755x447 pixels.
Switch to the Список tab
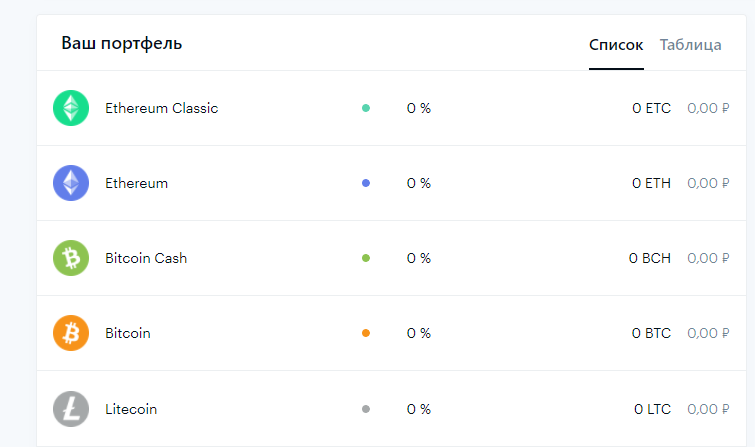[616, 45]
